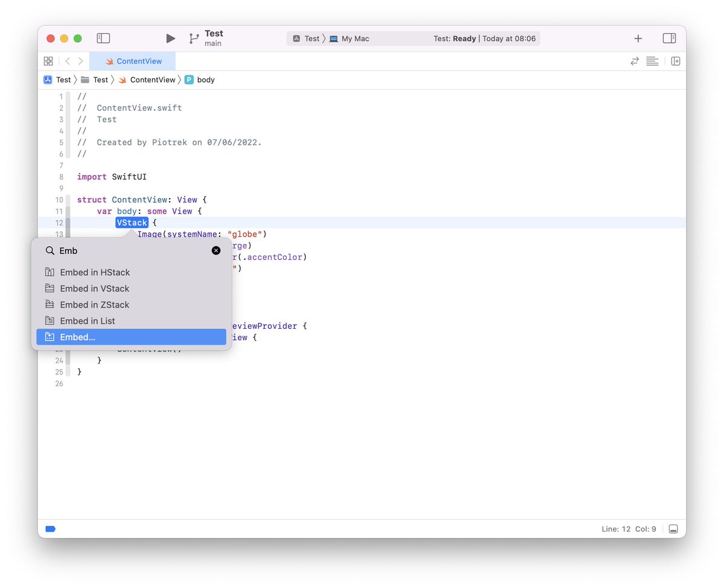Go back in editor history
The width and height of the screenshot is (724, 588).
point(68,61)
